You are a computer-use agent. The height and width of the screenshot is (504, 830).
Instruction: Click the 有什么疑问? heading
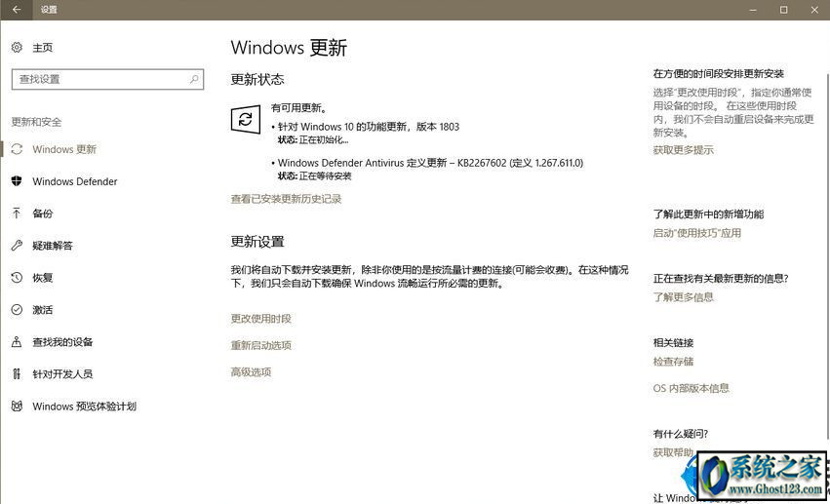click(680, 434)
